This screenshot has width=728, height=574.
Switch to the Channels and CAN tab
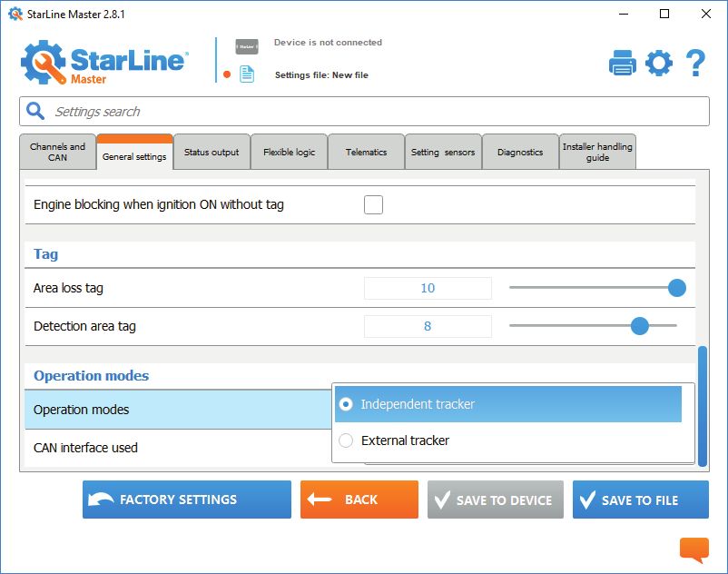(x=57, y=152)
